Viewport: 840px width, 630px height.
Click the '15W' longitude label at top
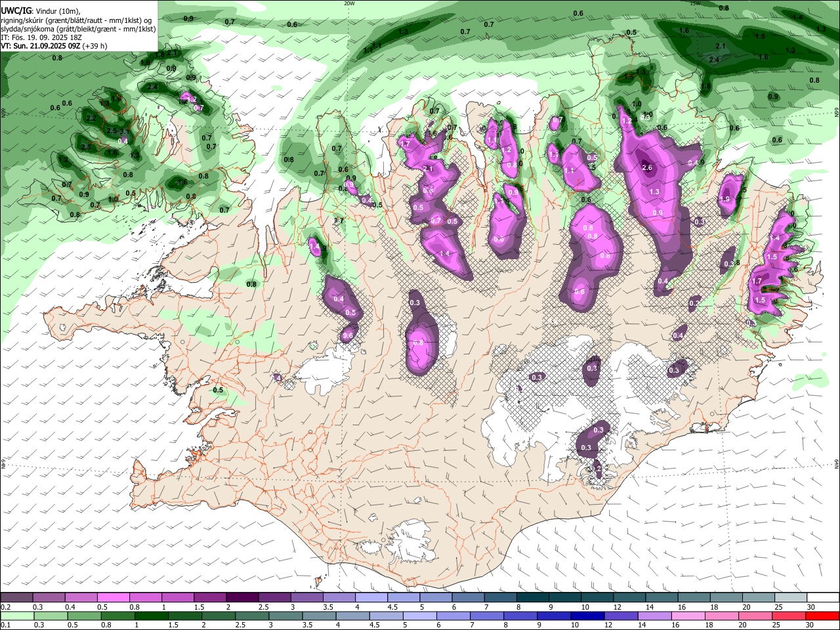(x=695, y=3)
